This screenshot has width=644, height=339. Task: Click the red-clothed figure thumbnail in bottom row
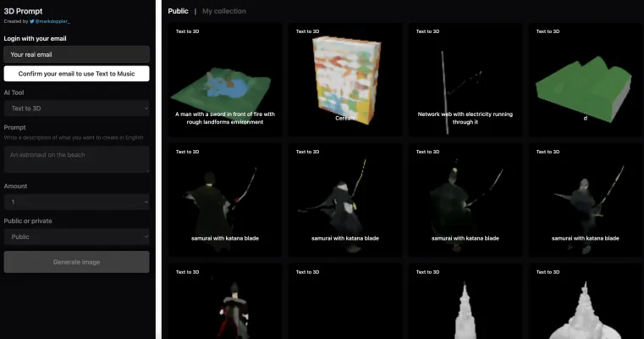[225, 305]
